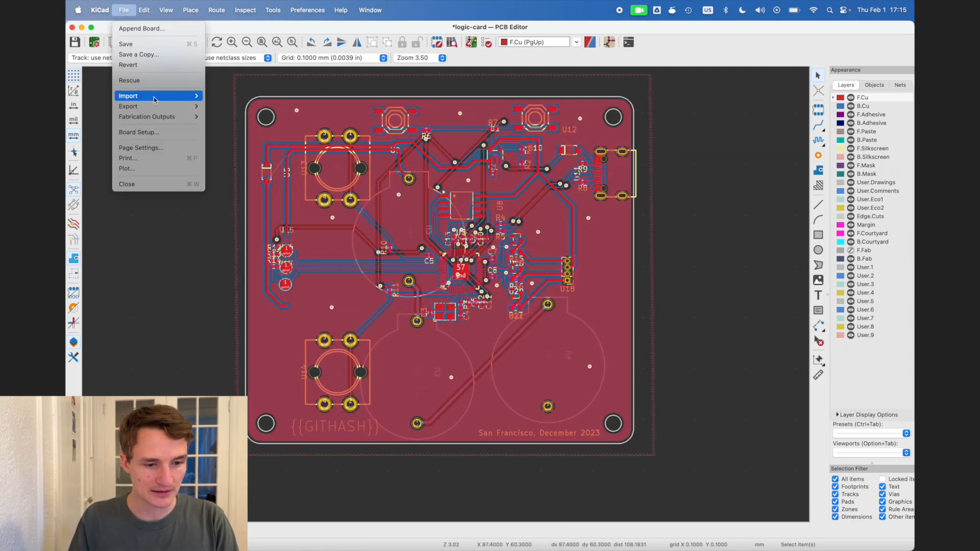980x551 pixels.
Task: Click the F.Cu red color swatch
Action: coord(840,97)
